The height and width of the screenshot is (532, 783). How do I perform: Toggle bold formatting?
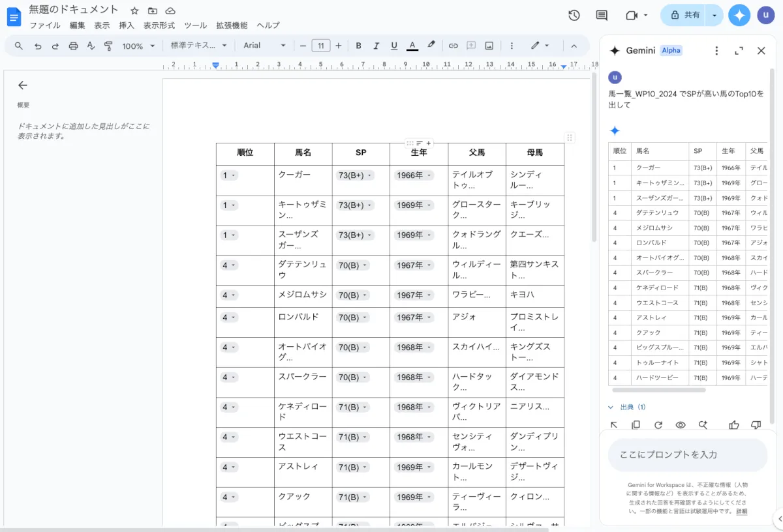tap(358, 46)
